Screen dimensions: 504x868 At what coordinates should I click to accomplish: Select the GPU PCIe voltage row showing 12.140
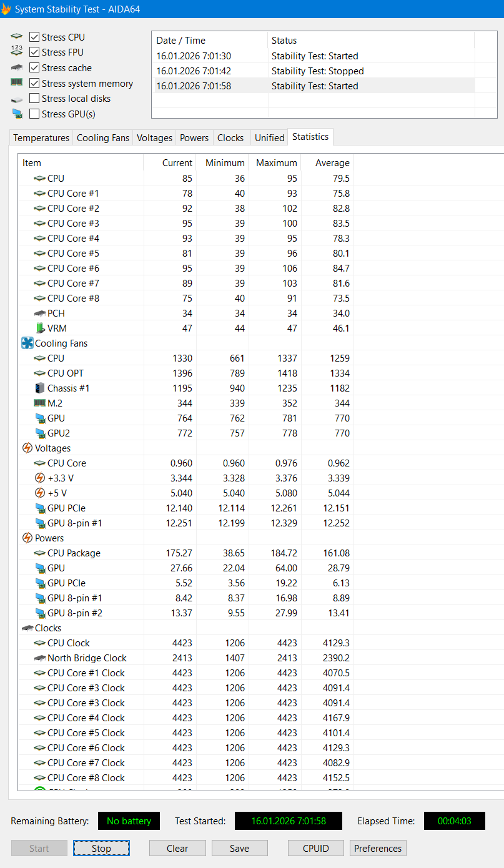pyautogui.click(x=186, y=508)
